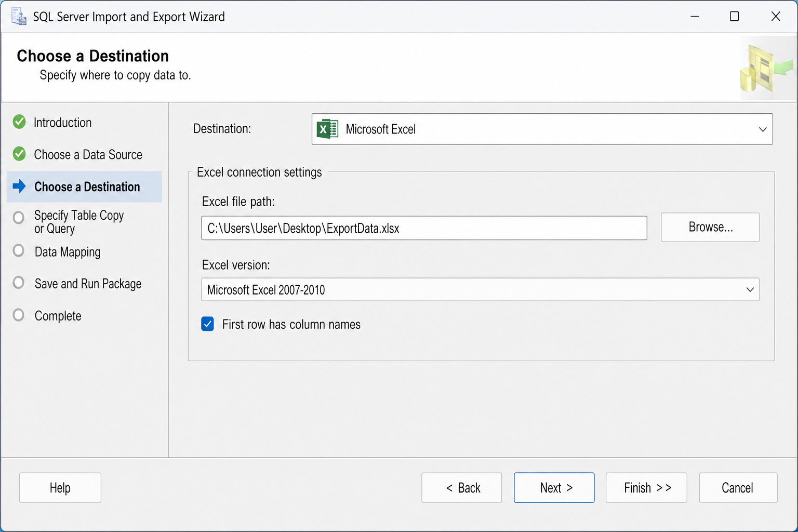Uncheck First row has column names
Image resolution: width=798 pixels, height=532 pixels.
click(207, 324)
